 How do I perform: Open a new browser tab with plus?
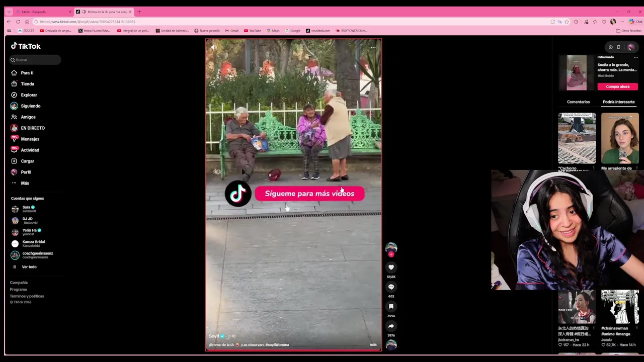(x=139, y=12)
